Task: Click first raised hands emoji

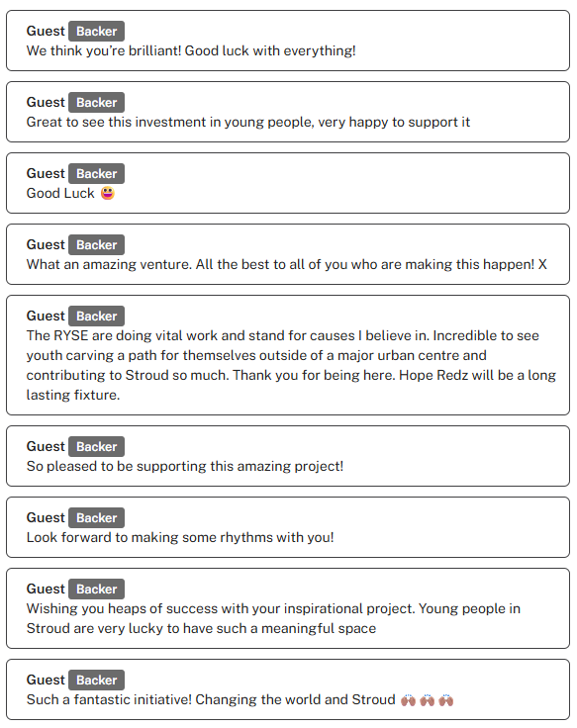Action: pyautogui.click(x=409, y=699)
